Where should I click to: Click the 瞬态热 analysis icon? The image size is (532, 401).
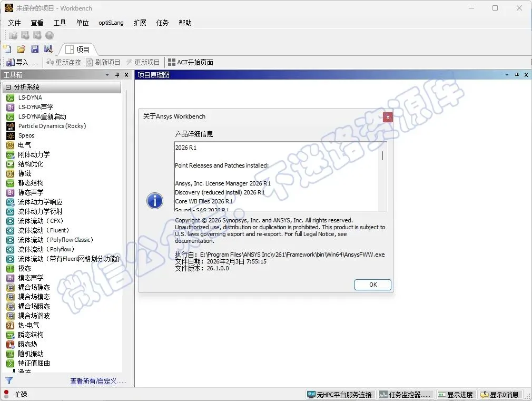11,345
